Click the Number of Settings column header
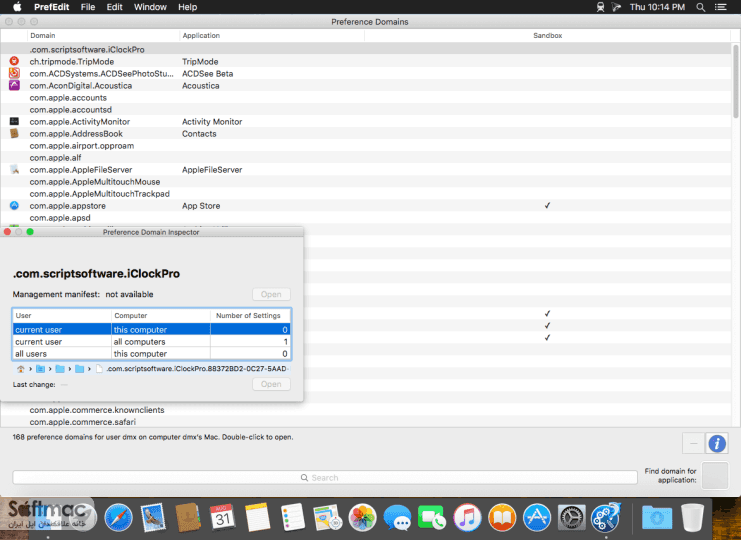 [248, 316]
